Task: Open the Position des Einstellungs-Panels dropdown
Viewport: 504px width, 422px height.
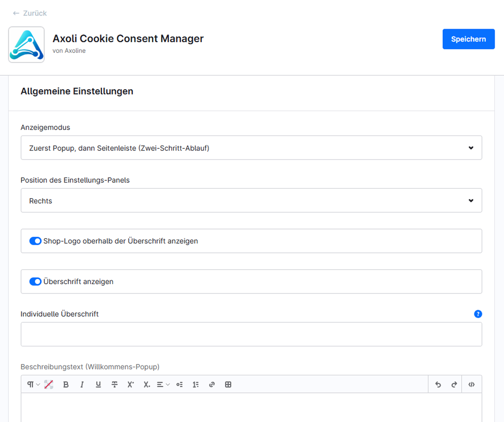Action: (251, 201)
